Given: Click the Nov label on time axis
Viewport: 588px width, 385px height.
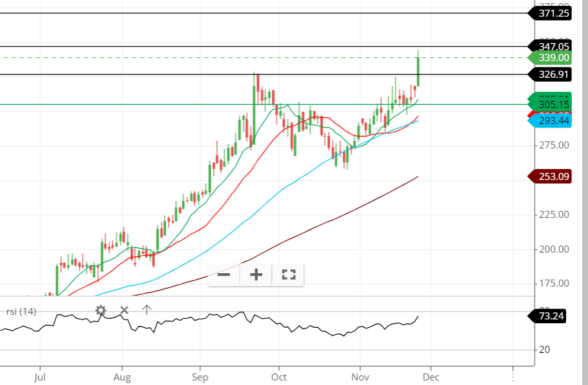Looking at the screenshot, I should [360, 377].
